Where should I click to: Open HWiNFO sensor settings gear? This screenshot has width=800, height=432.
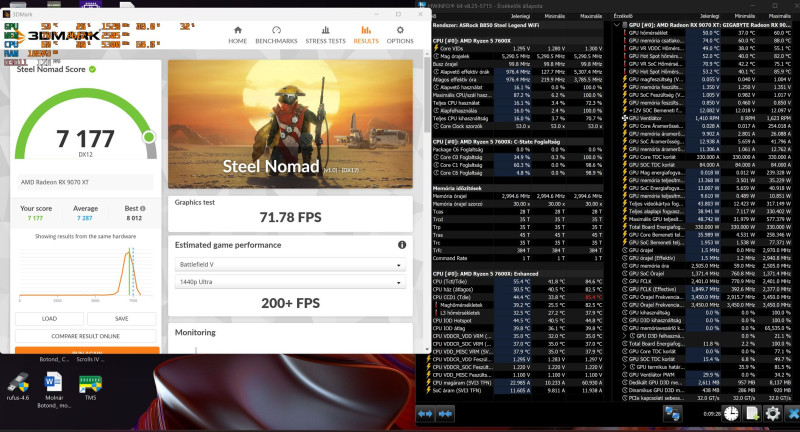tap(772, 413)
